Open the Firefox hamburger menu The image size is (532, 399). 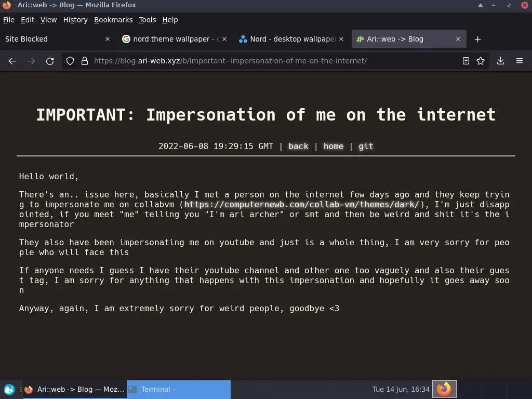pyautogui.click(x=520, y=61)
